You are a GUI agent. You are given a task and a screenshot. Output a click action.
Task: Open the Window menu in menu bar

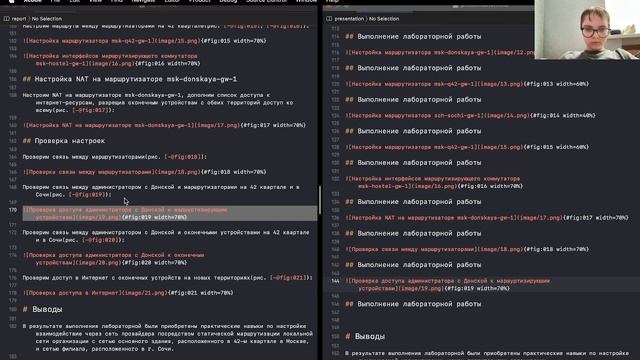306,1
